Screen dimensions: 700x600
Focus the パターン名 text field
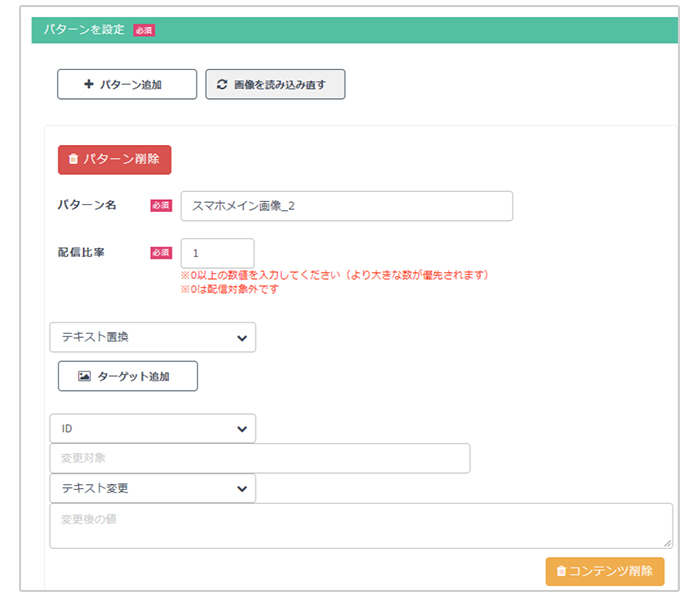[346, 206]
